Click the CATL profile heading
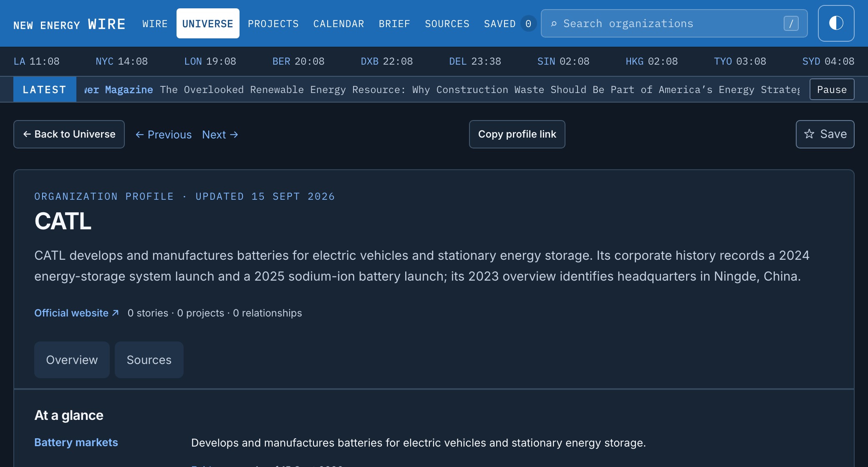 pyautogui.click(x=63, y=221)
